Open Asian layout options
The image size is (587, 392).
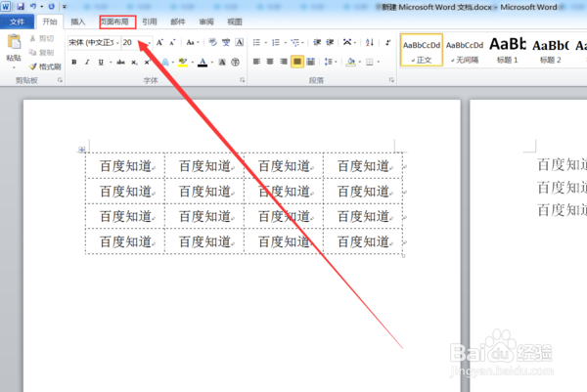click(347, 42)
